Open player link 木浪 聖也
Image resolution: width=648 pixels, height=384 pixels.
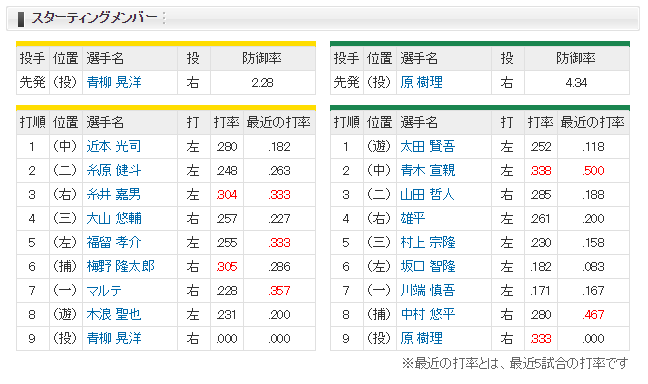[x=114, y=315]
